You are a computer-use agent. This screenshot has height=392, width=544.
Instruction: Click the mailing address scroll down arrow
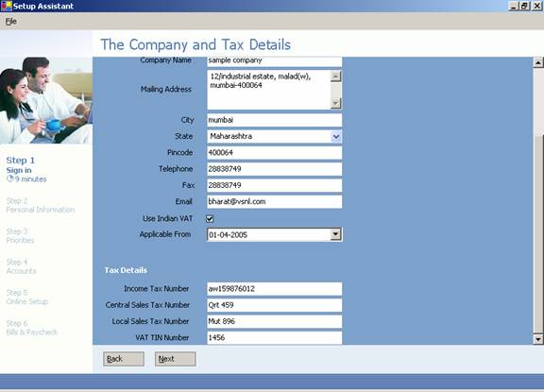coord(335,103)
